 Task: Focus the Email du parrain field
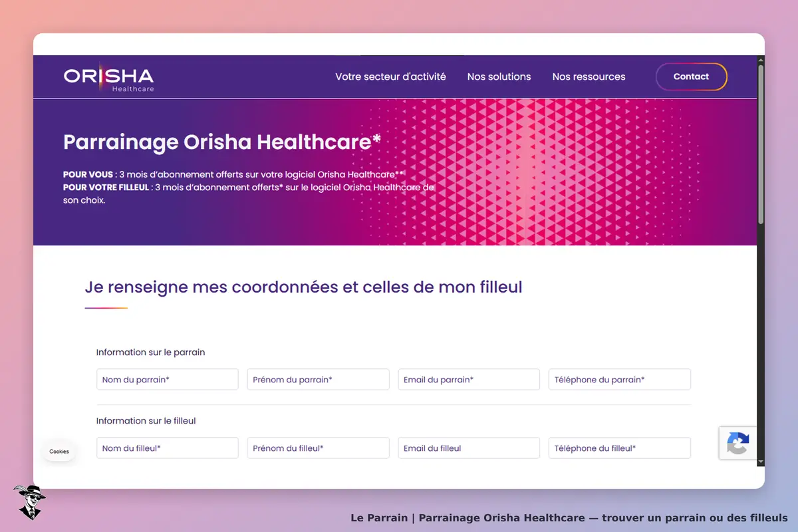(469, 380)
